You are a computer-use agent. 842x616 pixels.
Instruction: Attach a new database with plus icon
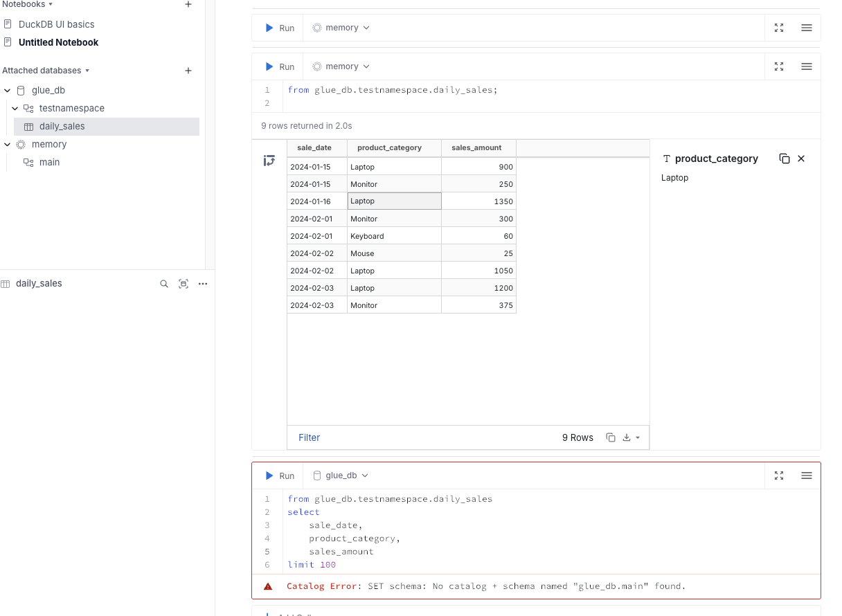pyautogui.click(x=188, y=71)
